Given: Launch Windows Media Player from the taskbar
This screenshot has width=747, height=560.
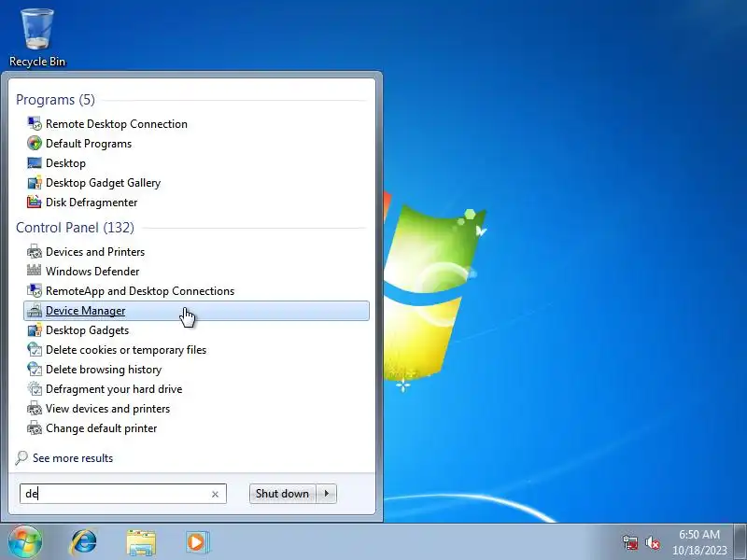Looking at the screenshot, I should [x=197, y=542].
